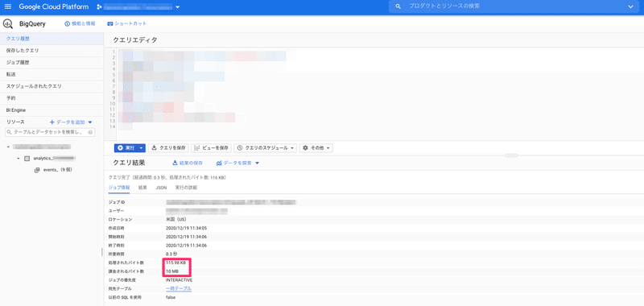Open ショートカット keyboard shortcuts
The height and width of the screenshot is (306, 644).
[x=127, y=24]
